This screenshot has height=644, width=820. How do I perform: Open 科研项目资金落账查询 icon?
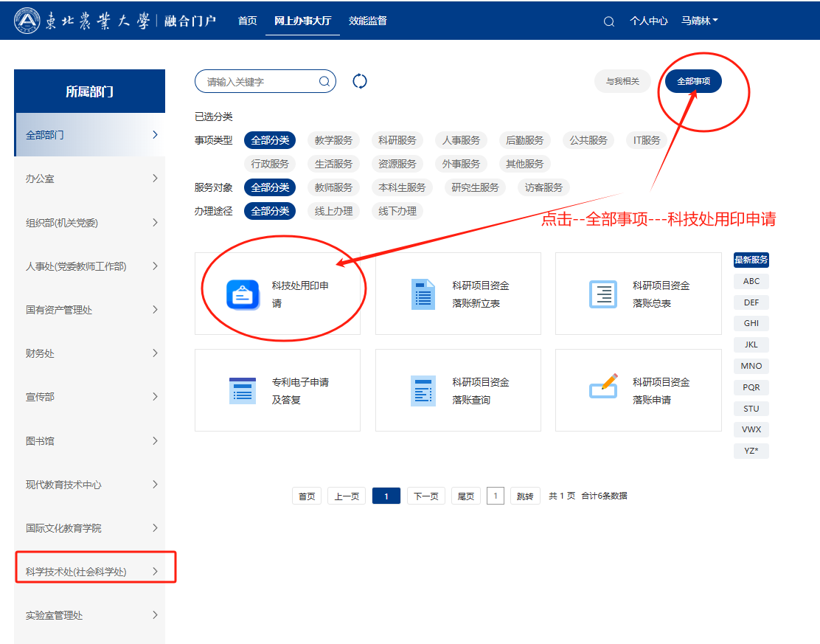coord(423,390)
